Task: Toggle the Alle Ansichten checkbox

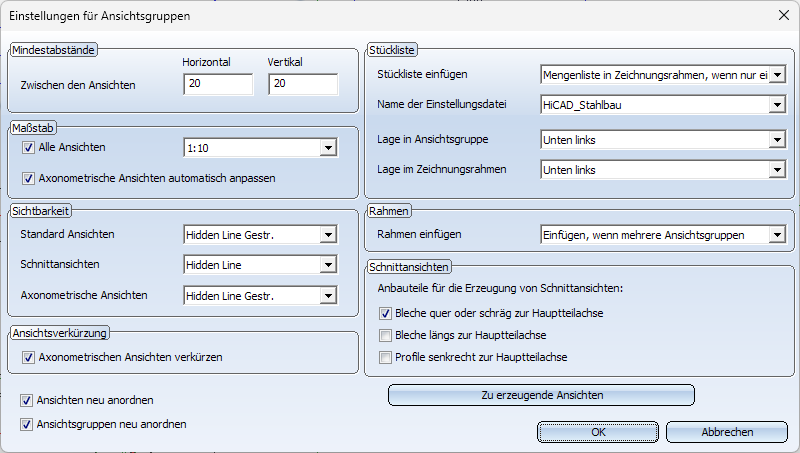Action: (x=29, y=148)
